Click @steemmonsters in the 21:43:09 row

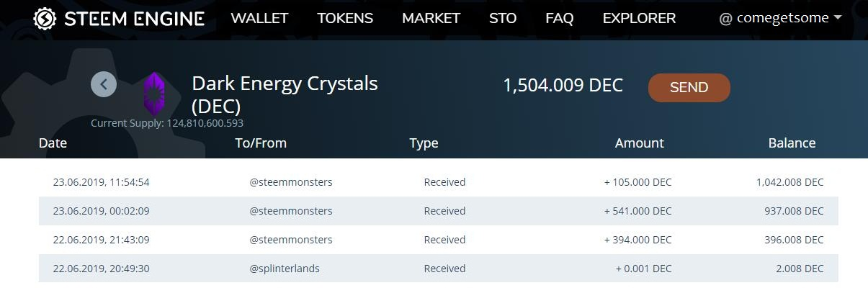[291, 240]
